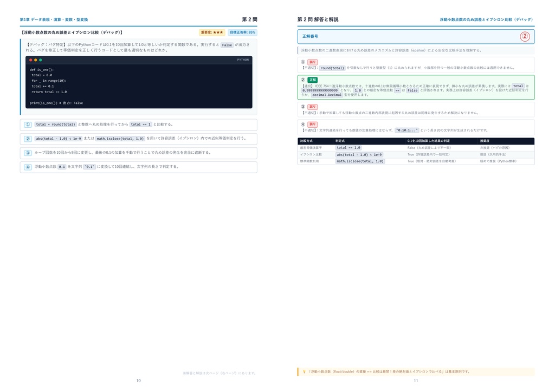Click code line 'total = 0.0'
Image resolution: width=555 pixels, height=392 pixels.
[42, 75]
